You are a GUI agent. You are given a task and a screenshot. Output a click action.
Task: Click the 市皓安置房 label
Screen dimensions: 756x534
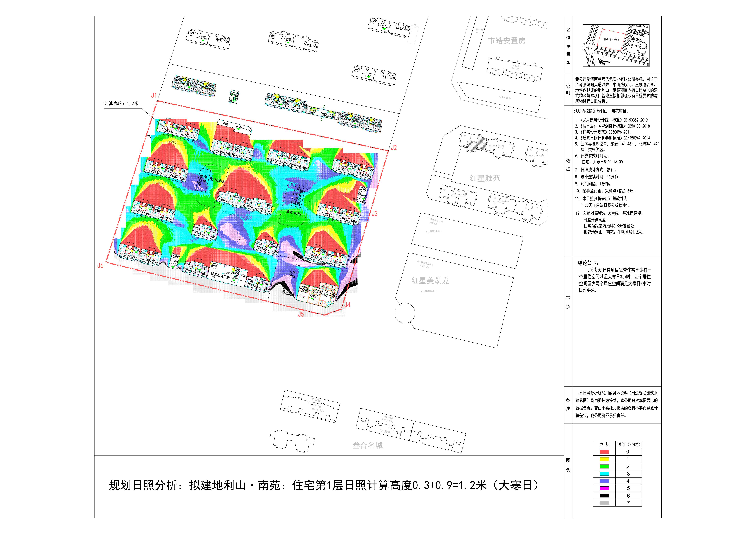[506, 41]
